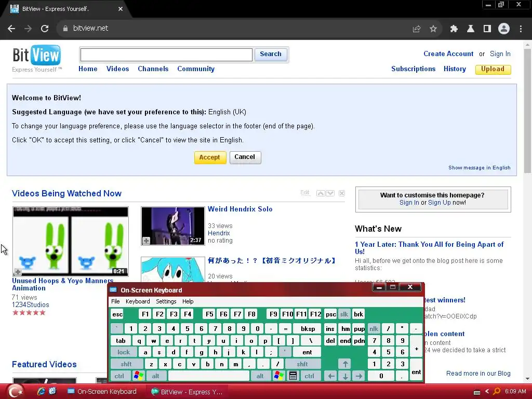Move Videos Being Watched Now module up
Screen dimensions: 532x399
(321, 193)
